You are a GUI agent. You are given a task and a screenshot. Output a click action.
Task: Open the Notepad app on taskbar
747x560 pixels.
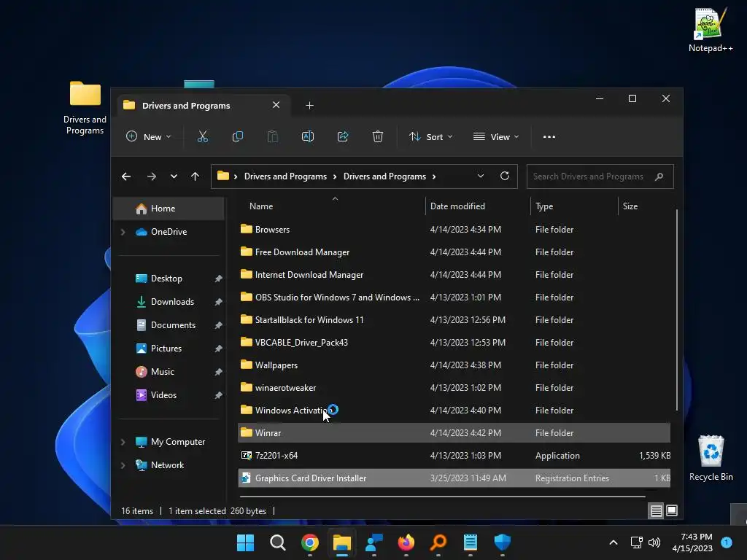pyautogui.click(x=471, y=542)
